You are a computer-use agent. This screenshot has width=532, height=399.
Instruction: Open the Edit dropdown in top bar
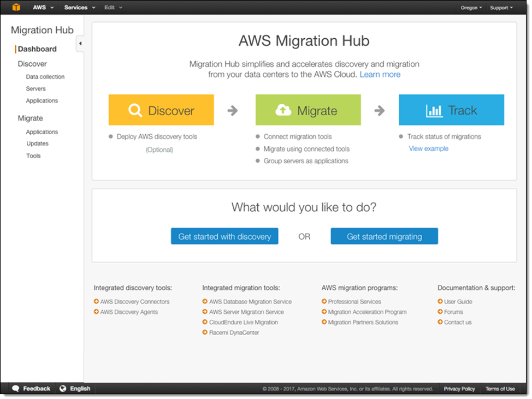(x=113, y=8)
